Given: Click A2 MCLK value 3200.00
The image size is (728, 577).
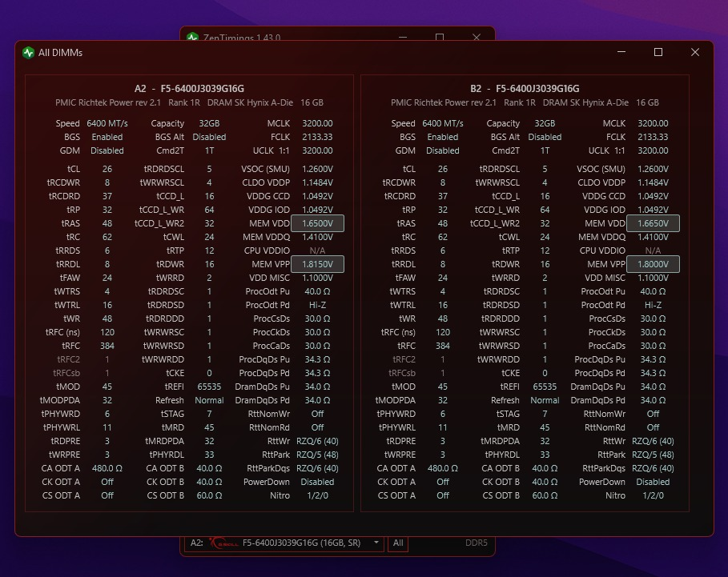Looking at the screenshot, I should [317, 123].
